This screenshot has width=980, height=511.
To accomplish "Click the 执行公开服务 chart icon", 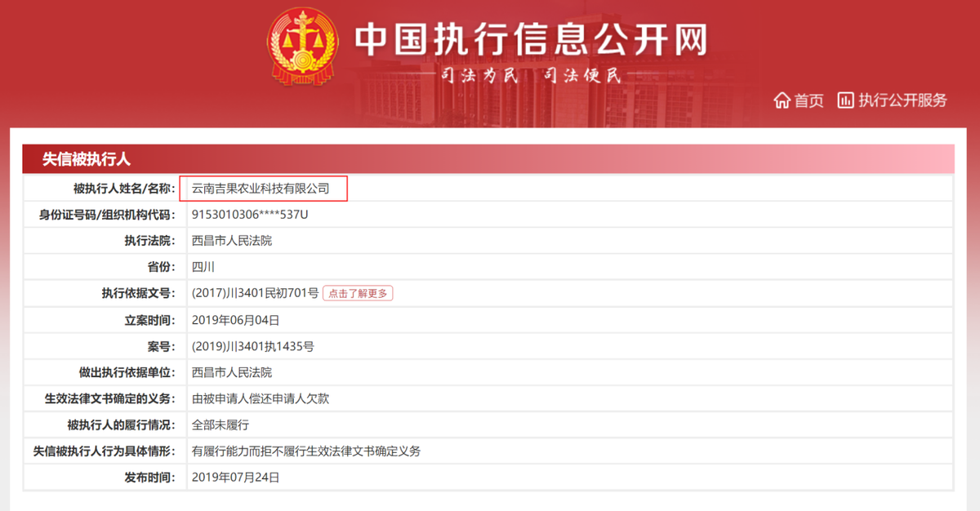I will click(x=847, y=101).
